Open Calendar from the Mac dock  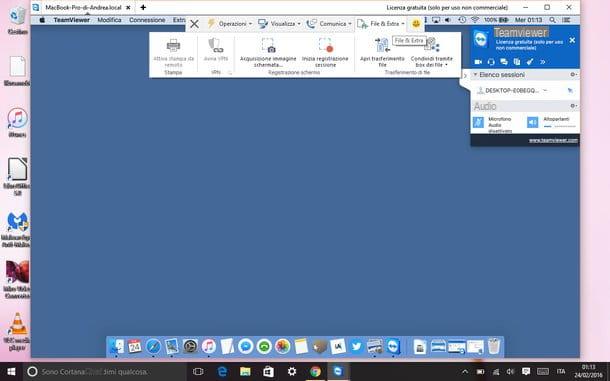point(135,346)
